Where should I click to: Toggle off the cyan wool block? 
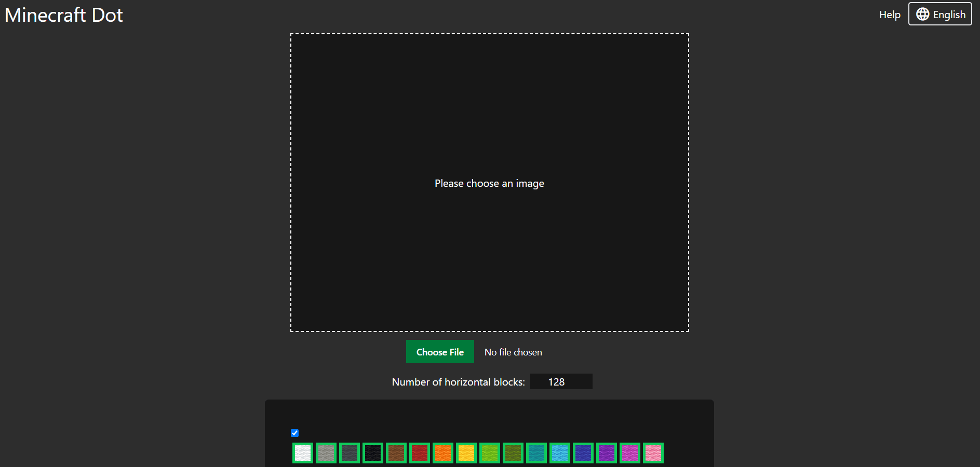click(536, 453)
